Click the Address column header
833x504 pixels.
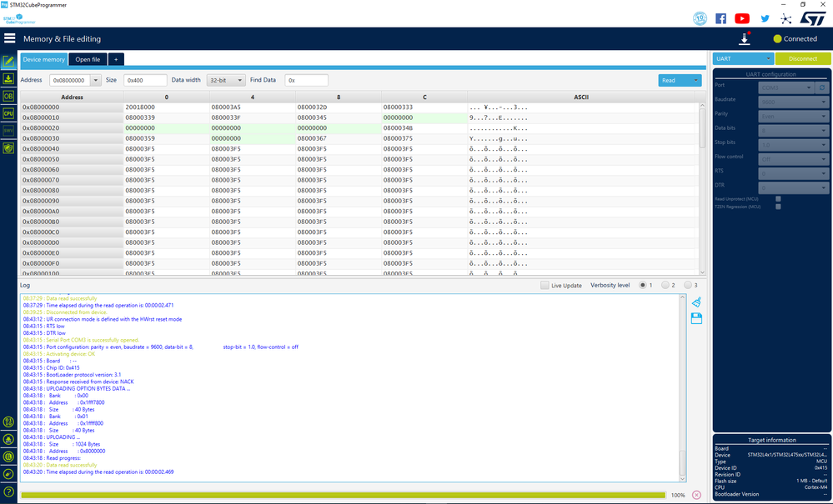[72, 97]
